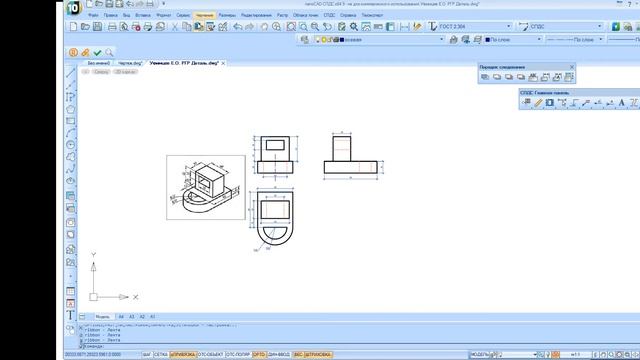Screen dimensions: 640x360
Task: Click the pencil icon in СПДС panel
Action: [538, 103]
